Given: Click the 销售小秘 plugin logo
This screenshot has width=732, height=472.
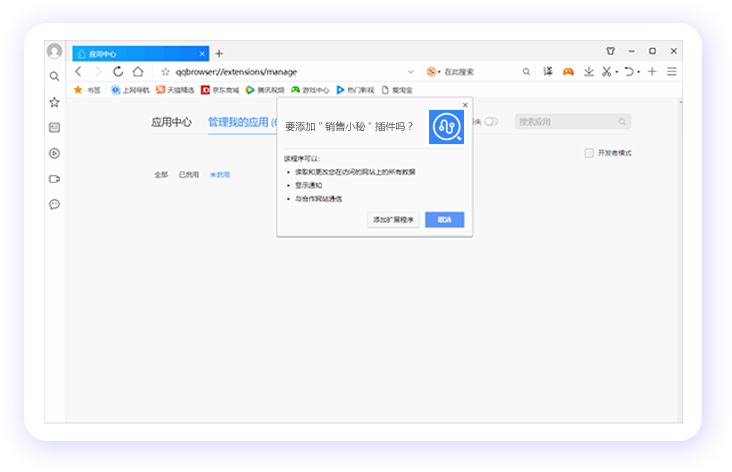Looking at the screenshot, I should tap(446, 127).
